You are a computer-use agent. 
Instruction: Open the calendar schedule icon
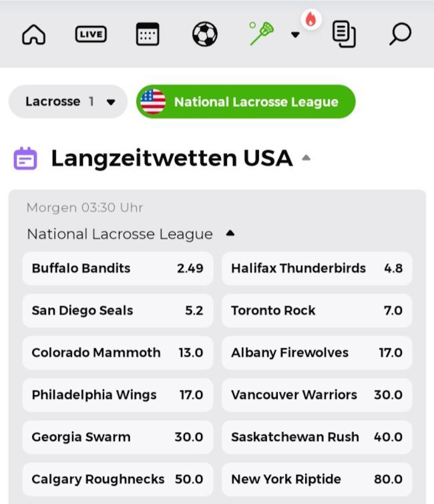click(x=148, y=34)
